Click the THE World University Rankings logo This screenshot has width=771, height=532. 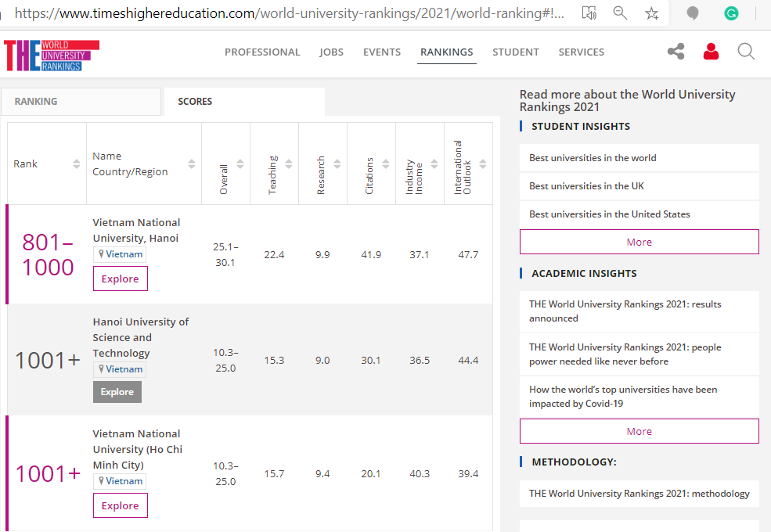click(52, 54)
